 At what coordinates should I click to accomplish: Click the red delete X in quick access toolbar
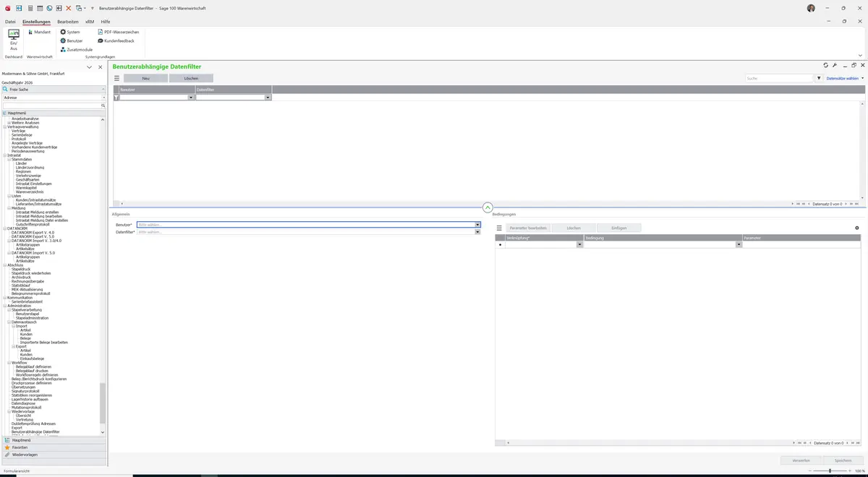(x=69, y=7)
